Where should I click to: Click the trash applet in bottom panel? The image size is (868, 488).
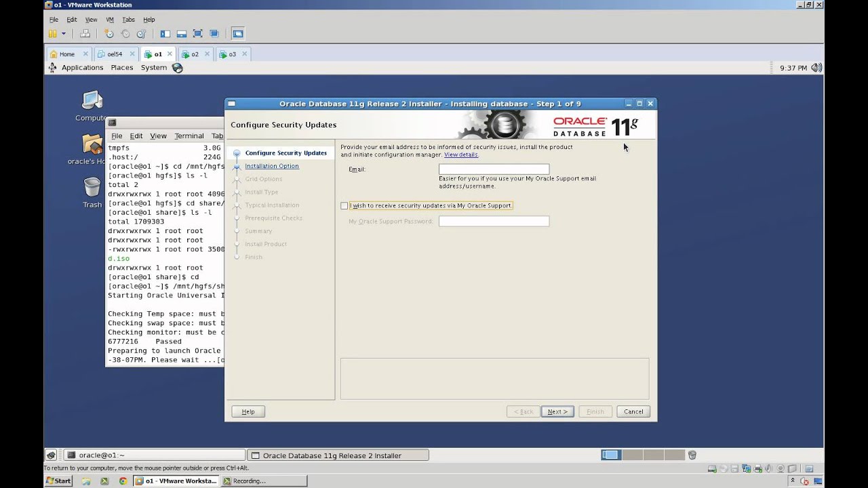(x=692, y=455)
